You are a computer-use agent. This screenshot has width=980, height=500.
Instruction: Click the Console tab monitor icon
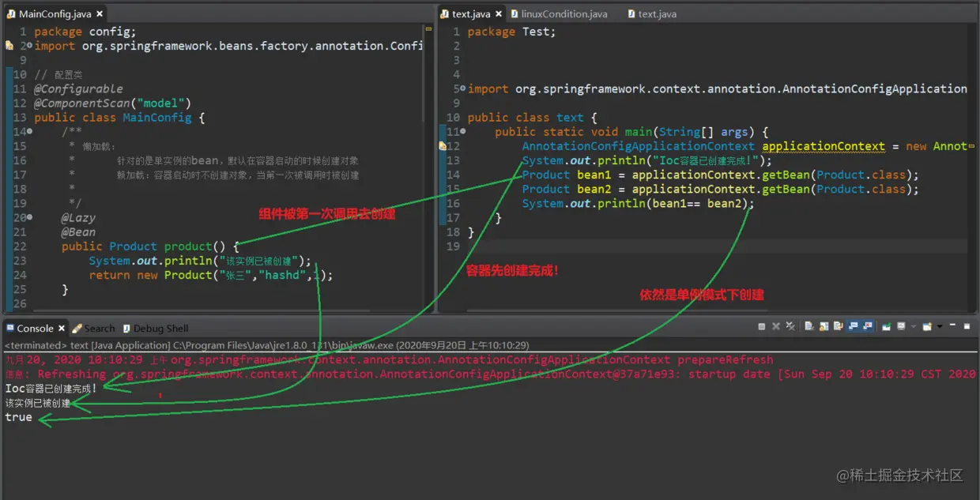(x=9, y=328)
